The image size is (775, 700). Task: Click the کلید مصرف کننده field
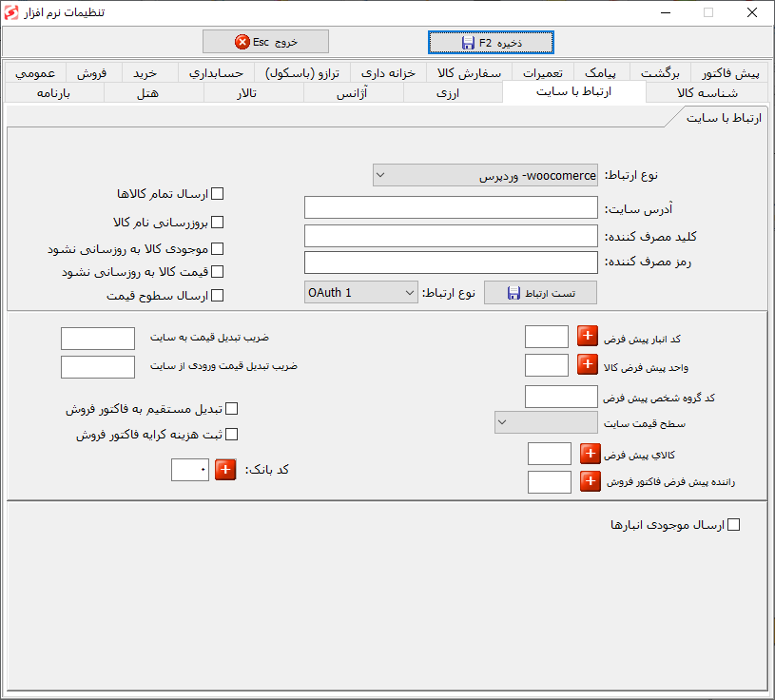[451, 236]
